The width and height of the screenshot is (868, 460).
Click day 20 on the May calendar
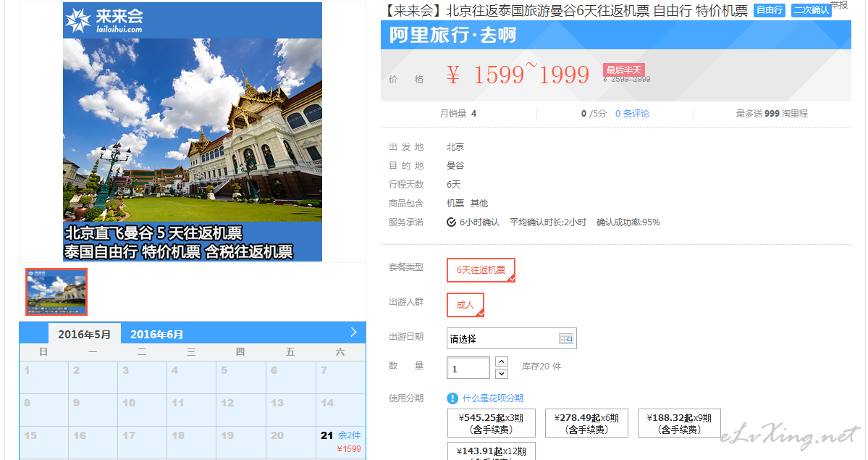pos(292,442)
